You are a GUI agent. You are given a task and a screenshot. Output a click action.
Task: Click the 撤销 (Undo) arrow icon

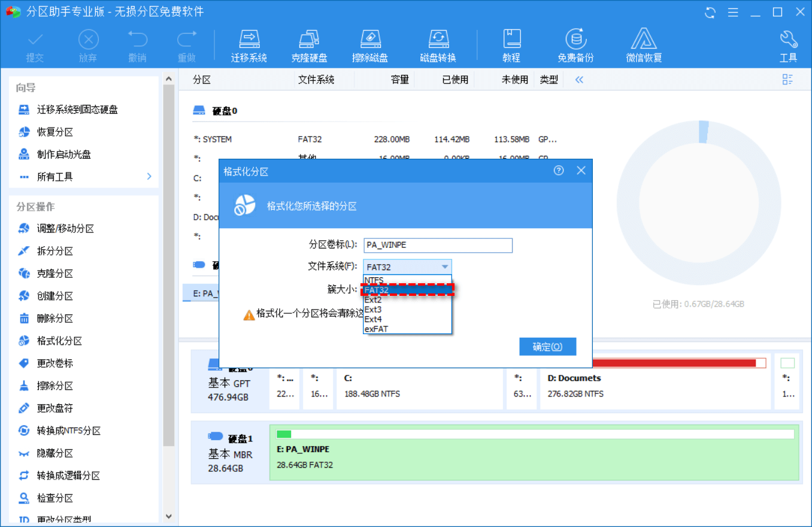137,45
